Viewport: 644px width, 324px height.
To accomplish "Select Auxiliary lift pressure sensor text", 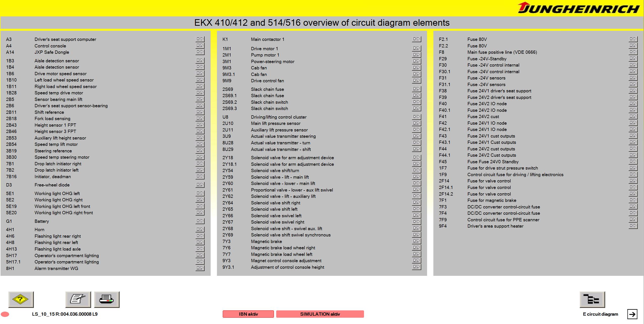I will pos(279,130).
